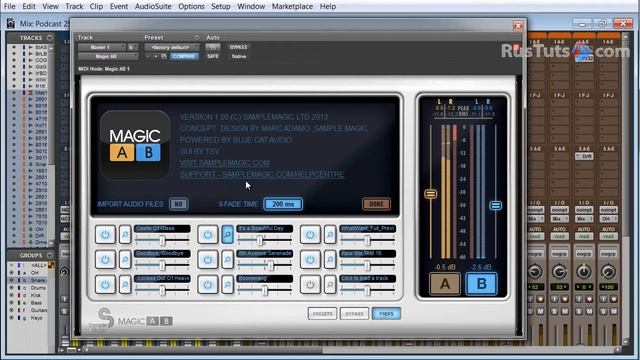Click the third mixer channel's pan knob
The width and height of the screenshot is (640, 360).
point(584,272)
